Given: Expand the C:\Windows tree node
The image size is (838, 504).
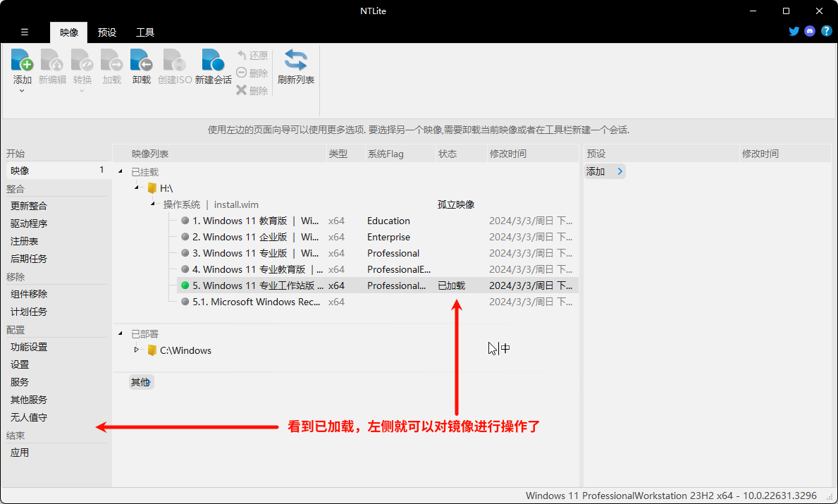Looking at the screenshot, I should (136, 350).
